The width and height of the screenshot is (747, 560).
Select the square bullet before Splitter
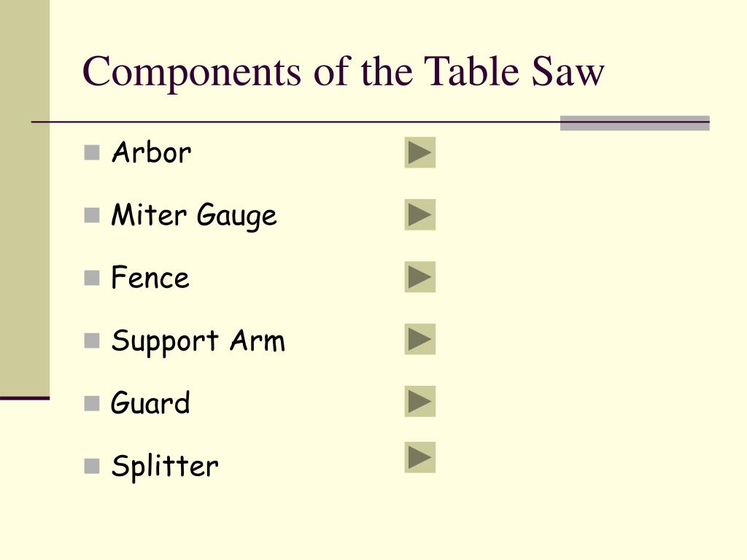(x=91, y=466)
